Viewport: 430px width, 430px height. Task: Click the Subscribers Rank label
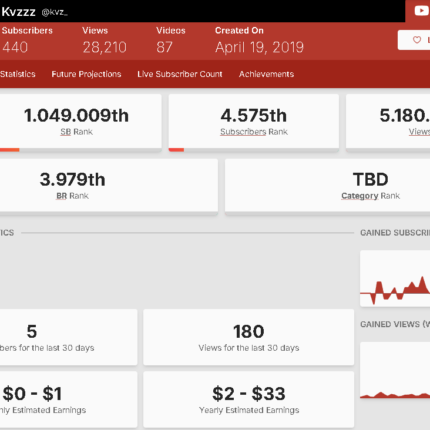[x=254, y=132]
